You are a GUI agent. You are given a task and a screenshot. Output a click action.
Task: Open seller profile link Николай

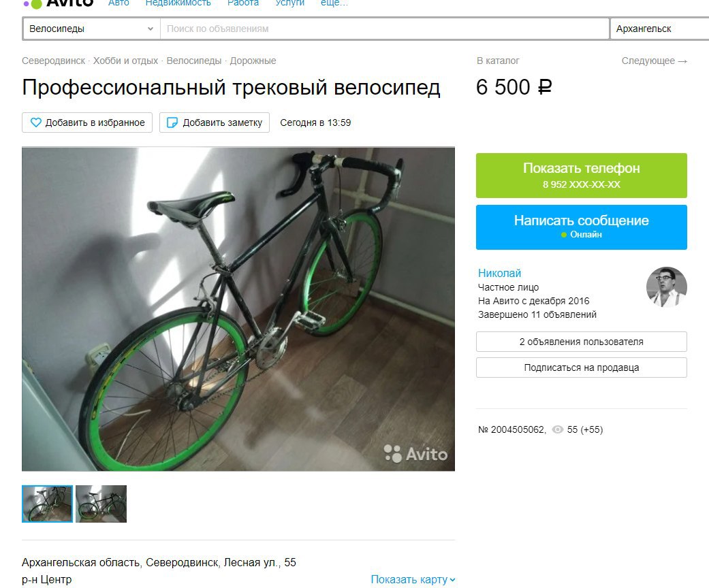(500, 273)
